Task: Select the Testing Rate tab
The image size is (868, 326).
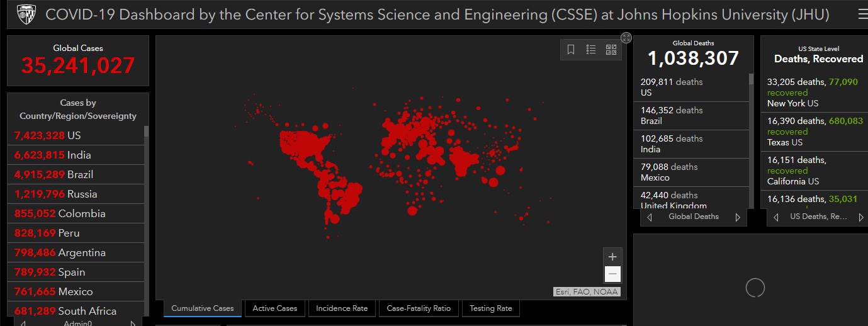Action: click(491, 308)
